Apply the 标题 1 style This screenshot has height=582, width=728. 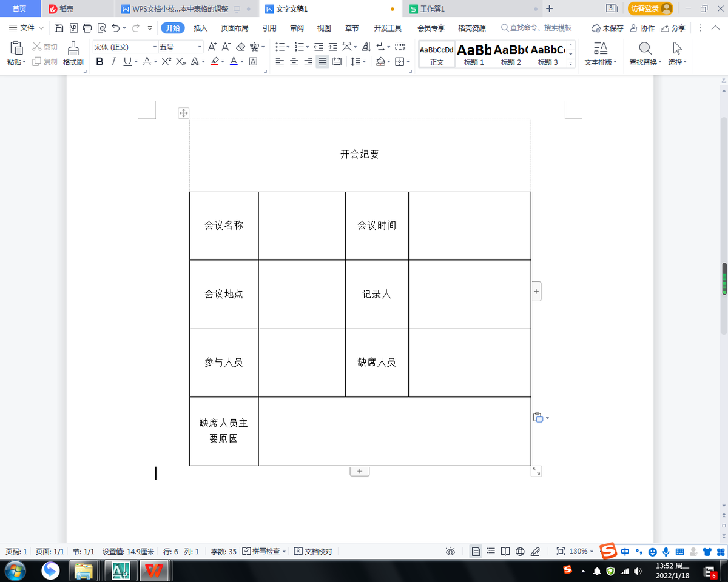point(474,54)
